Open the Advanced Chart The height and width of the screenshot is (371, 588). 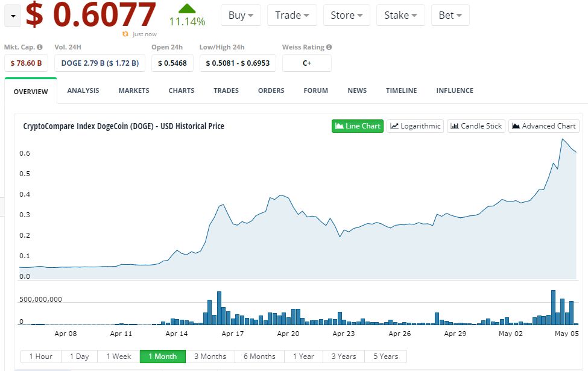(544, 126)
